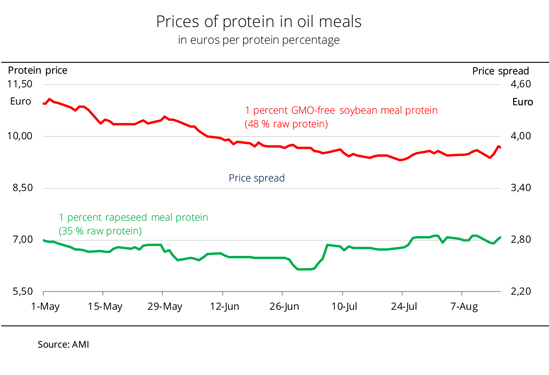Select the 11,50 left axis value
Image resolution: width=549 pixels, height=375 pixels.
point(20,84)
